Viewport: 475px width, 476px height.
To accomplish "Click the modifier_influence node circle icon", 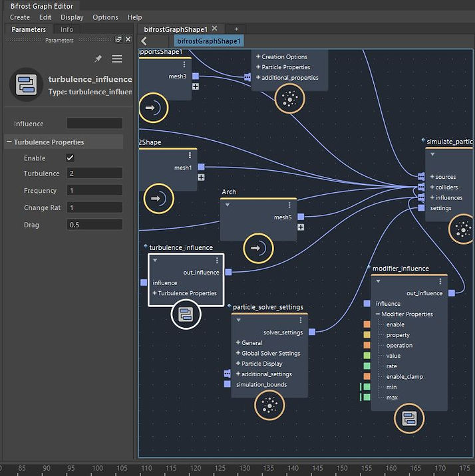I will 409,418.
